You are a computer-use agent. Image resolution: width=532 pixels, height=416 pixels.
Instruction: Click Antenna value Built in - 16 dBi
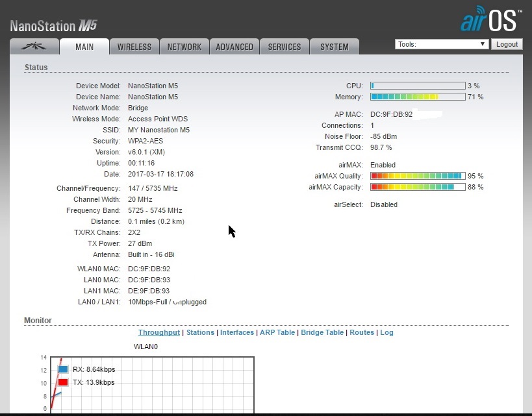(151, 254)
